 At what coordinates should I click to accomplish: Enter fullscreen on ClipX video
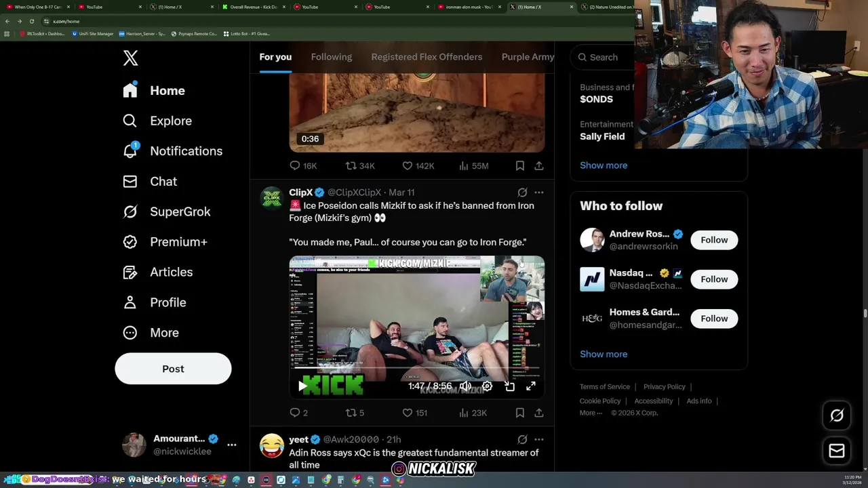531,386
